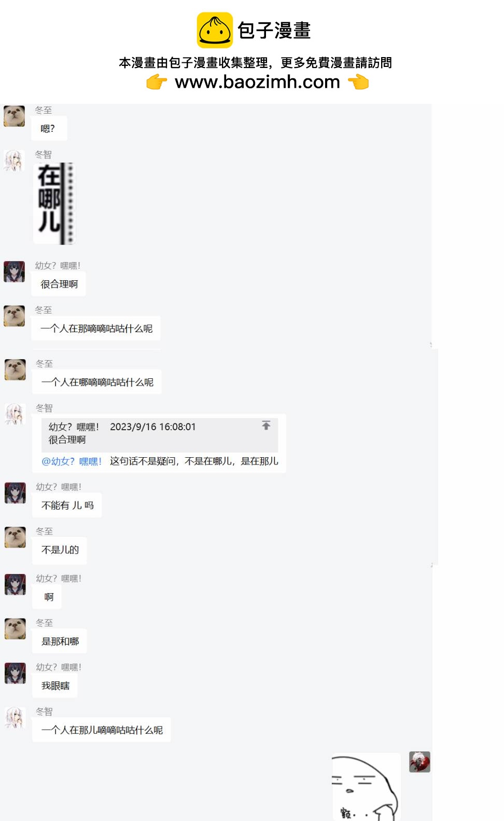
Task: Select the last message 一个人在那儿嘀嘀咕咕什么呢
Action: coord(102,730)
